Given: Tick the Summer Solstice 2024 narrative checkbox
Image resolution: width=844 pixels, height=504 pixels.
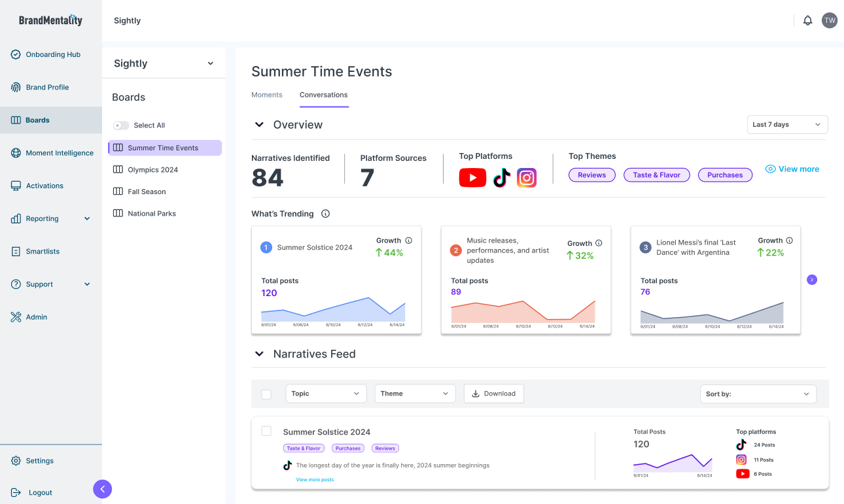Looking at the screenshot, I should (x=266, y=431).
